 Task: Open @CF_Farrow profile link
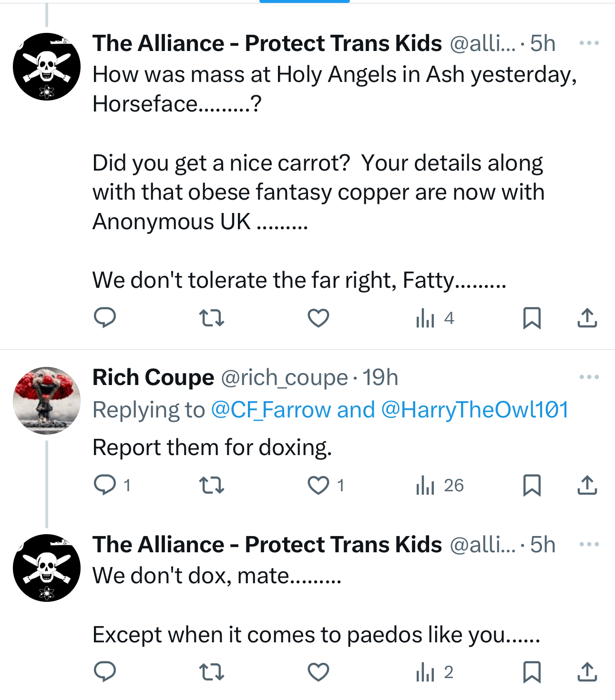pos(270,410)
